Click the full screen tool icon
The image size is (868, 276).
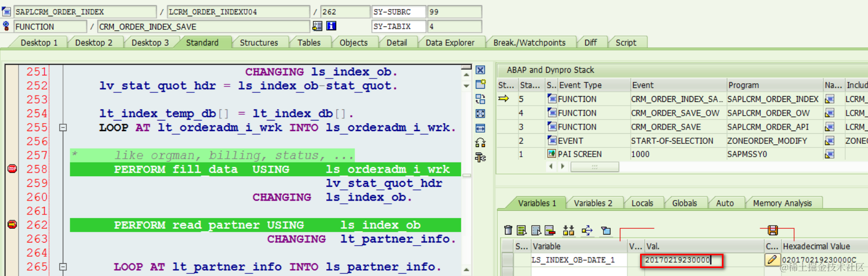(480, 114)
